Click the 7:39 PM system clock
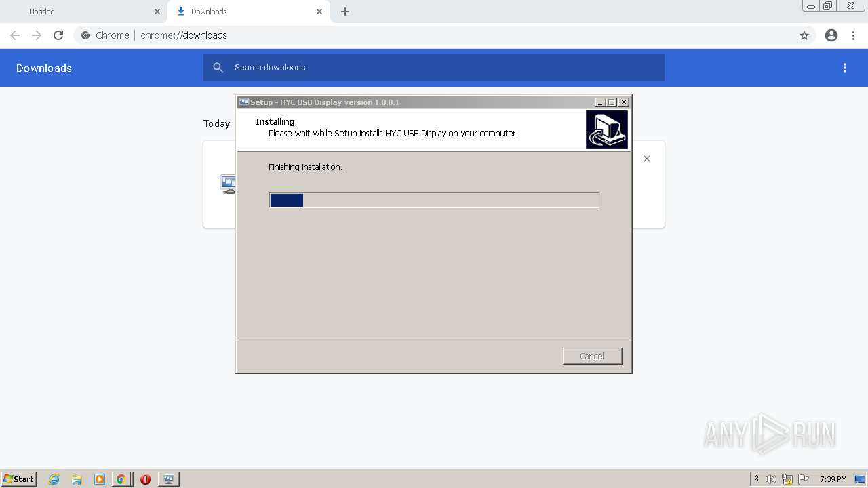 point(833,479)
